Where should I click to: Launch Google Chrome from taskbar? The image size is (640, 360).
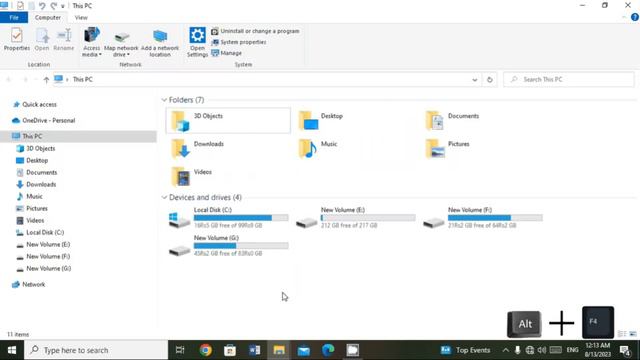(x=205, y=350)
